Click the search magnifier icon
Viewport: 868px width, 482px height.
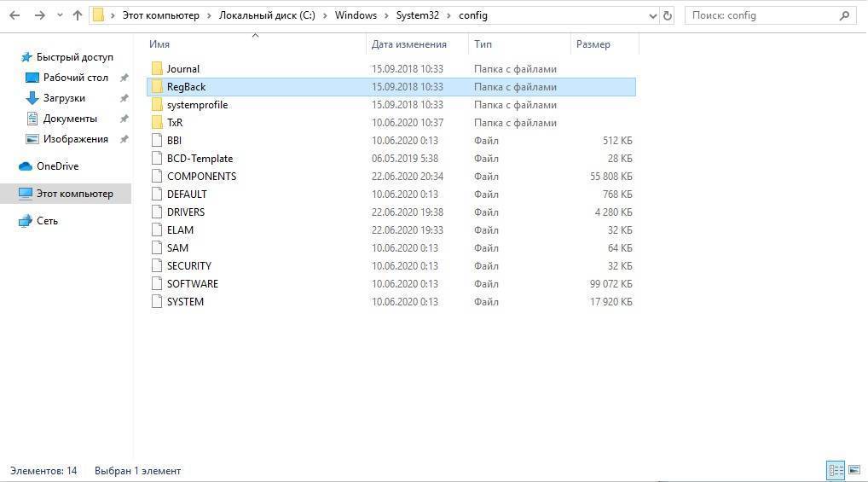pos(845,15)
